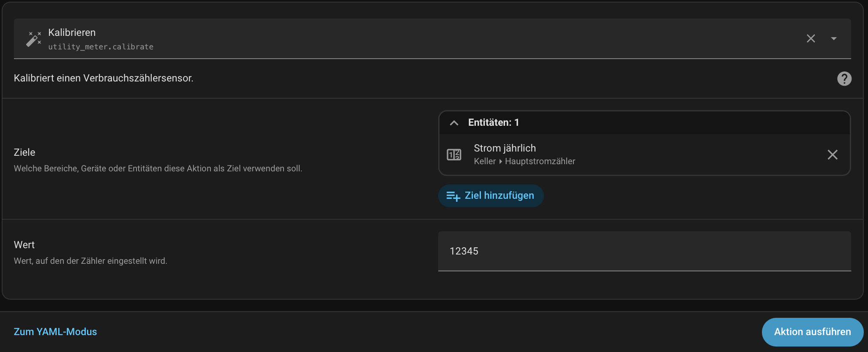
Task: Click the Keller area breadcrumb
Action: click(484, 161)
